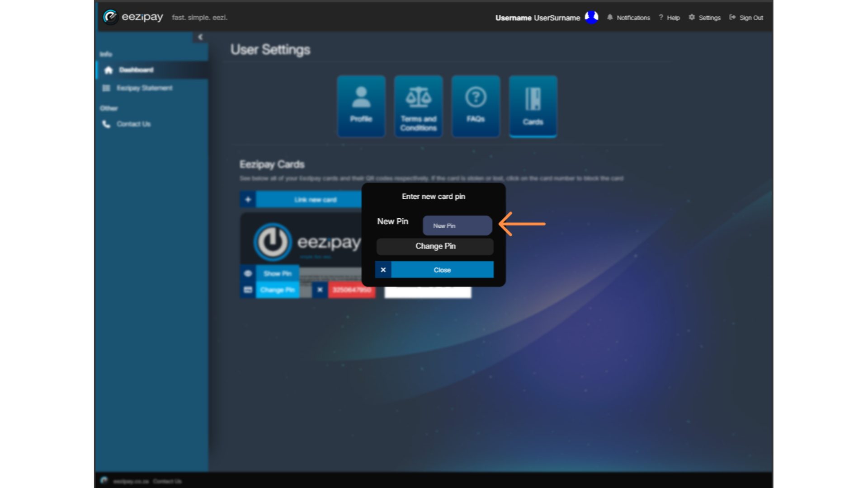This screenshot has height=488, width=868.
Task: Click the Username UserSurname text
Action: tap(538, 18)
